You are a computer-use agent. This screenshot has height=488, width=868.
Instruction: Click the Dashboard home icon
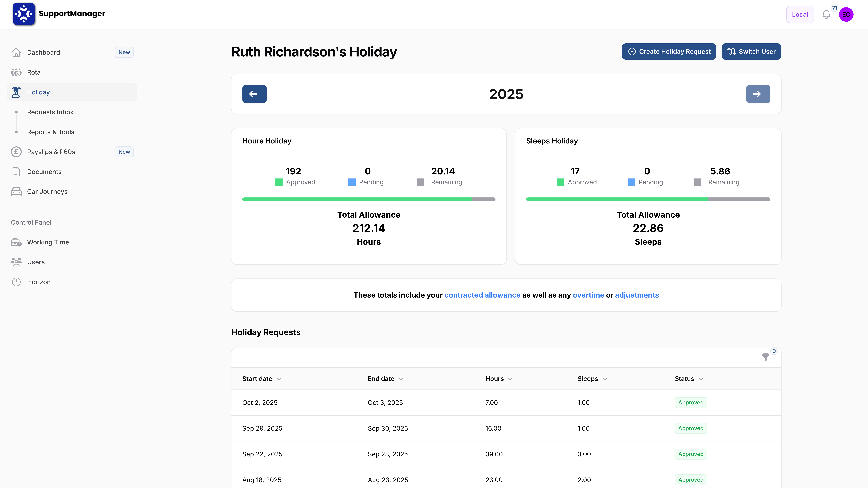coord(16,53)
